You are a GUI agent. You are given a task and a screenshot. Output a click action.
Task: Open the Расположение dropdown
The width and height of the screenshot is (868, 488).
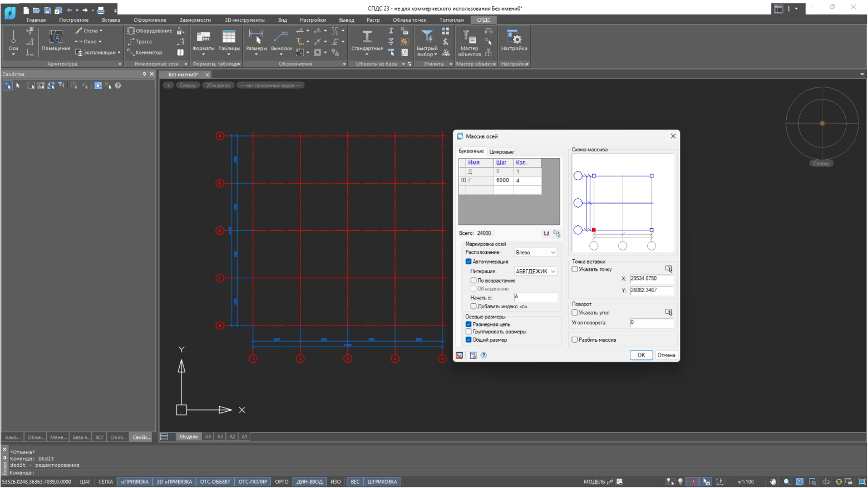click(535, 253)
